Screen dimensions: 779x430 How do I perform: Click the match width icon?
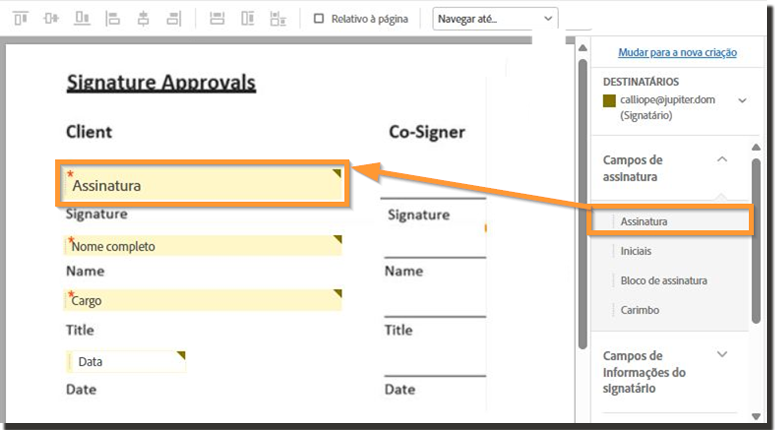pos(218,18)
